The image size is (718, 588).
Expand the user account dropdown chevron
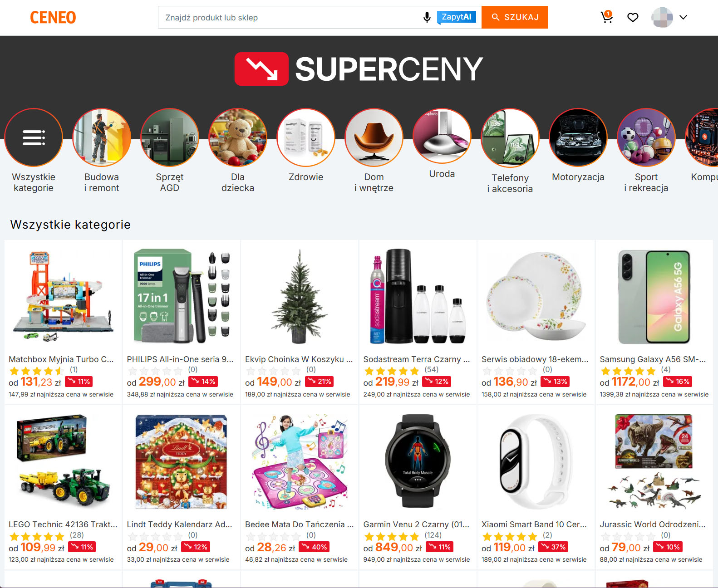pos(683,17)
